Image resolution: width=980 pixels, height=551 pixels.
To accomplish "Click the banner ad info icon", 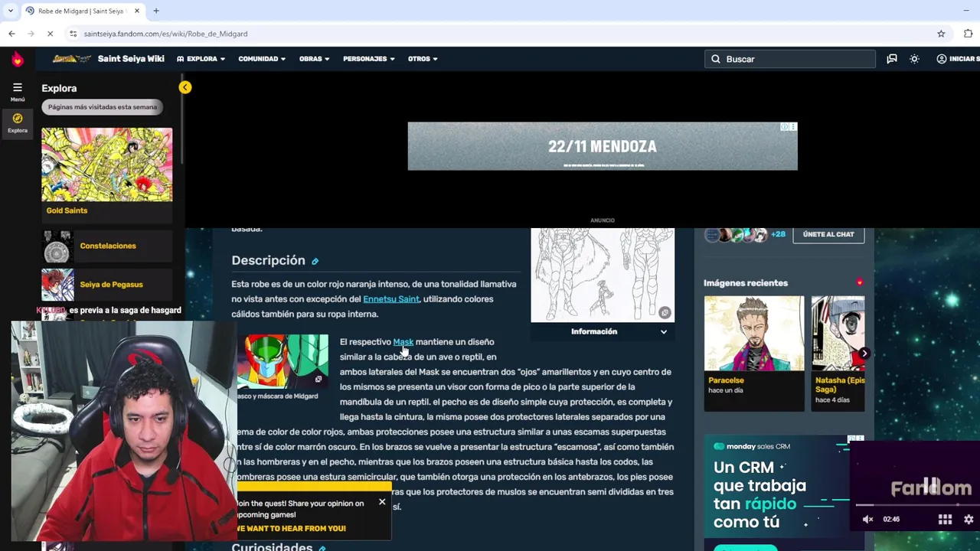I will 785,126.
